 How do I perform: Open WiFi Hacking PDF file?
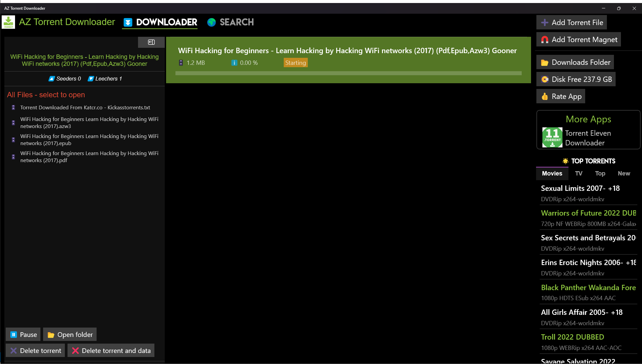click(x=90, y=157)
